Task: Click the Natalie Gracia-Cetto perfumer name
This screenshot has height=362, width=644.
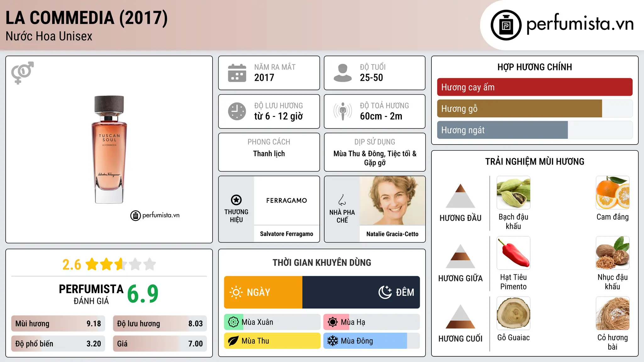Action: (392, 234)
